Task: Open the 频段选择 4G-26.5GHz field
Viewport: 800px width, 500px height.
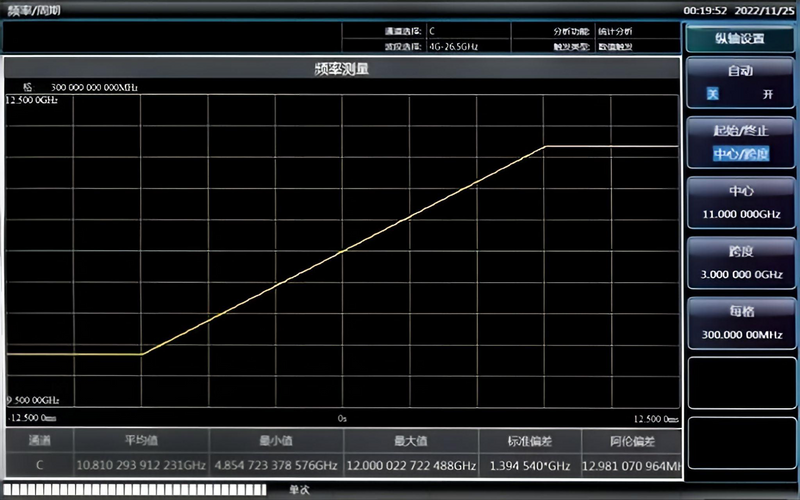Action: [468, 46]
